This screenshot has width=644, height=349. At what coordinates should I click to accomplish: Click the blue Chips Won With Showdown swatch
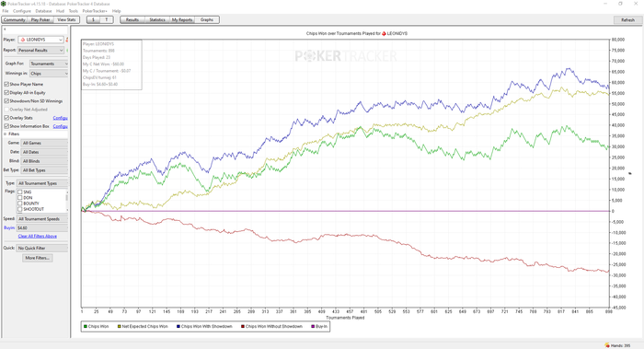pyautogui.click(x=178, y=326)
